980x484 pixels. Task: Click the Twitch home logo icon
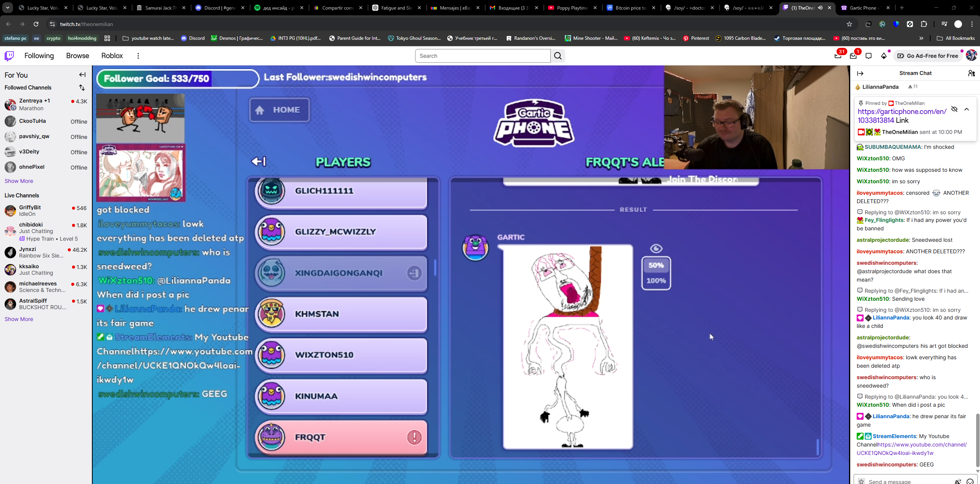point(9,56)
